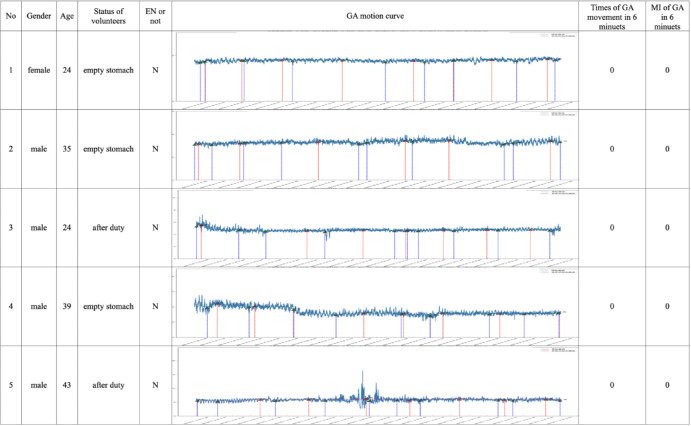Select the EN 'N' cell in row 1
This screenshot has height=426, width=691.
tap(155, 70)
